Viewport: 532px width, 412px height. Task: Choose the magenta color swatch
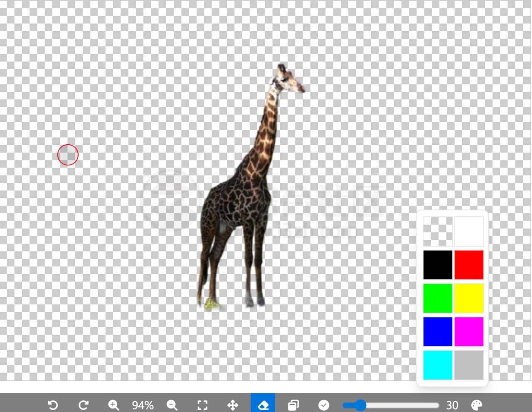click(469, 332)
